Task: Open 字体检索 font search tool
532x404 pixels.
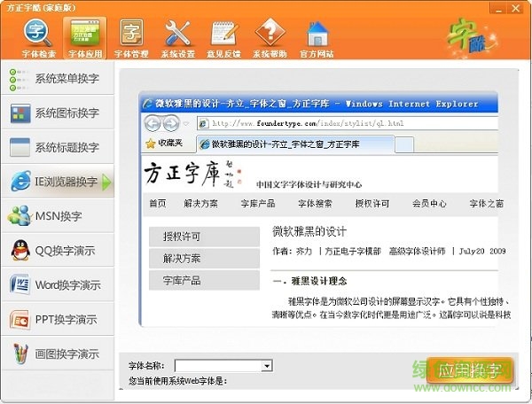Action: click(38, 38)
